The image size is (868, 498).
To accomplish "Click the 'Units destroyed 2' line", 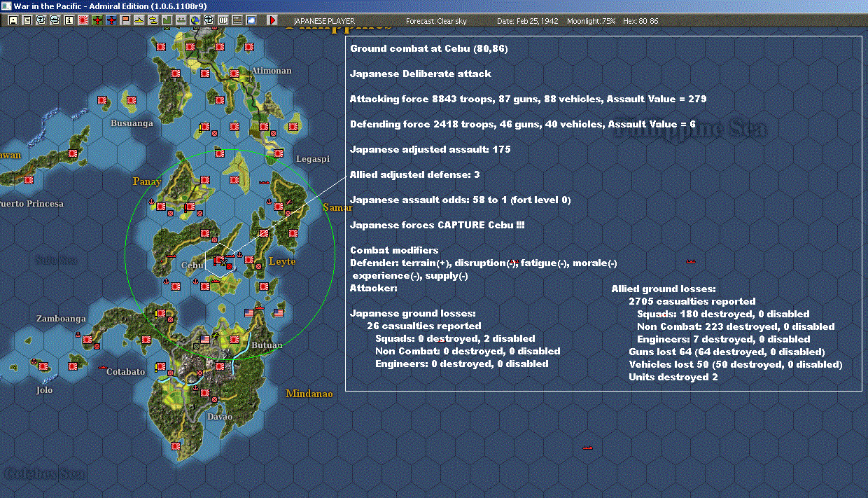I will pyautogui.click(x=673, y=377).
